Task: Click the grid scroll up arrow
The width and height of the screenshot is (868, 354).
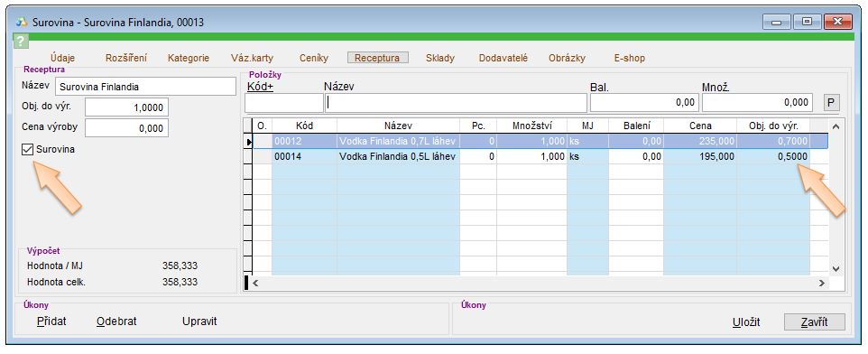Action: (x=836, y=126)
